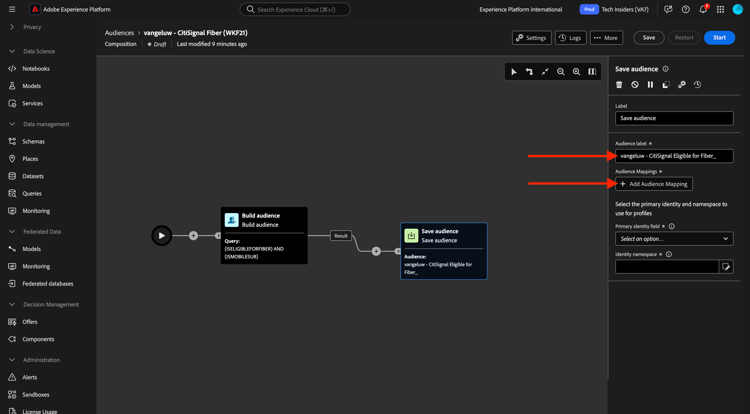Open the Settings button
Viewport: 750px width, 414px height.
point(531,38)
